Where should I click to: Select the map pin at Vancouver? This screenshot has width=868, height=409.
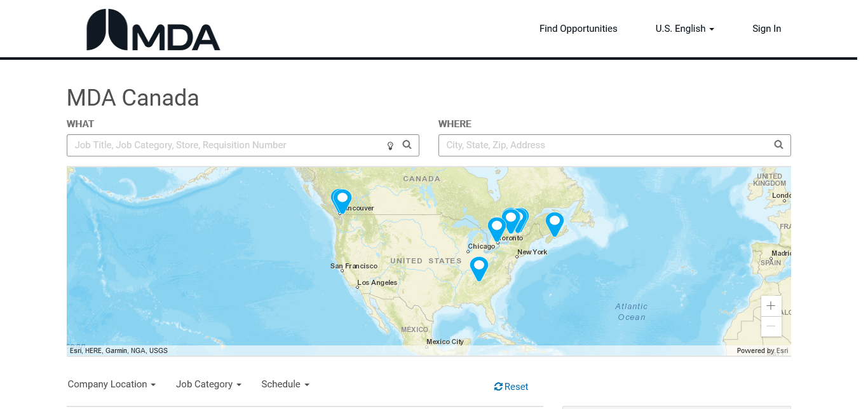(342, 200)
